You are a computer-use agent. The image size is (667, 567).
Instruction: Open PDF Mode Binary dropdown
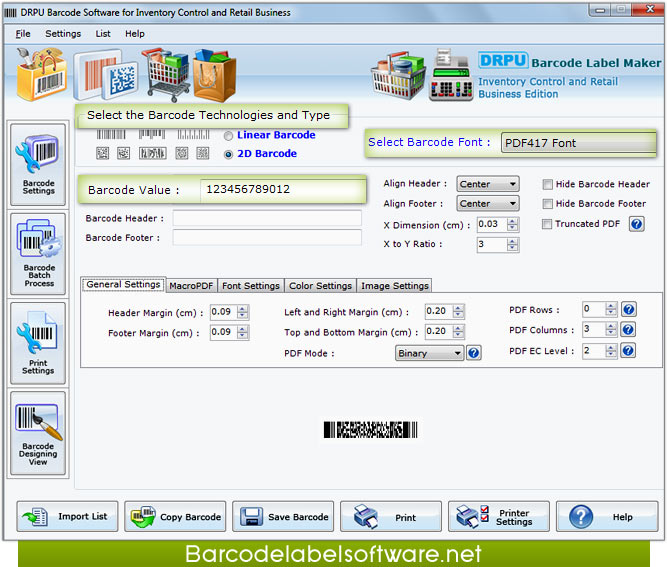[429, 353]
